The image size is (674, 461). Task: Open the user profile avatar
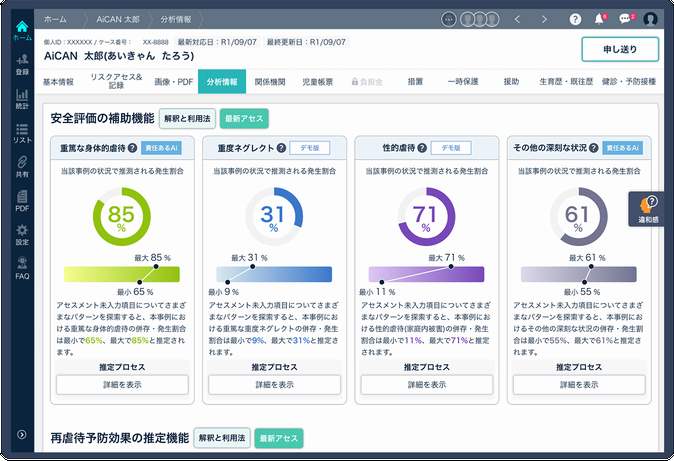(x=650, y=19)
